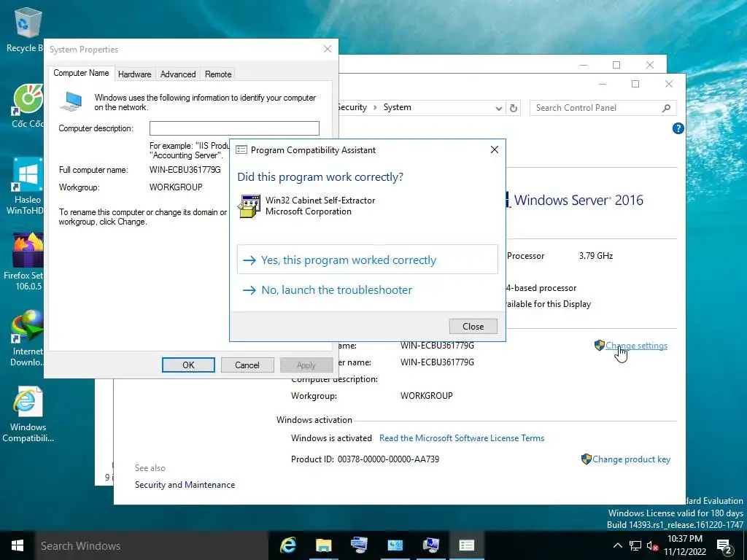This screenshot has height=560, width=747.
Task: Click the Windows Start button
Action: 18,545
